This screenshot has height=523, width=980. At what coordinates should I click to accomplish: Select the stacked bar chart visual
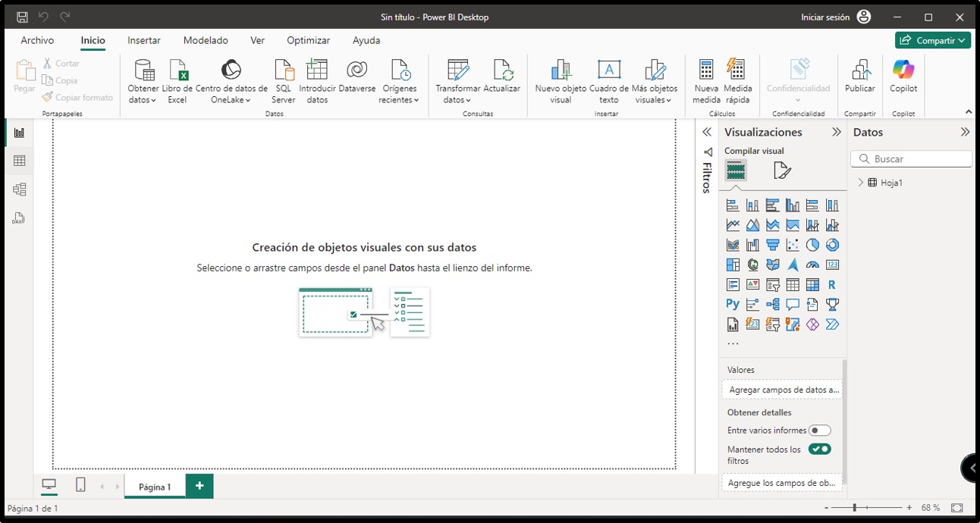click(x=733, y=205)
